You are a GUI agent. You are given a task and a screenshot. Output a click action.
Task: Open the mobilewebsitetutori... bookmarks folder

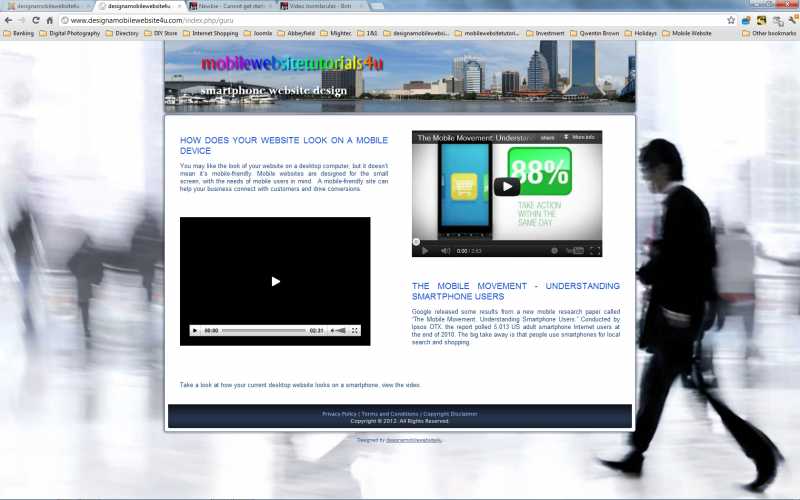click(x=487, y=33)
